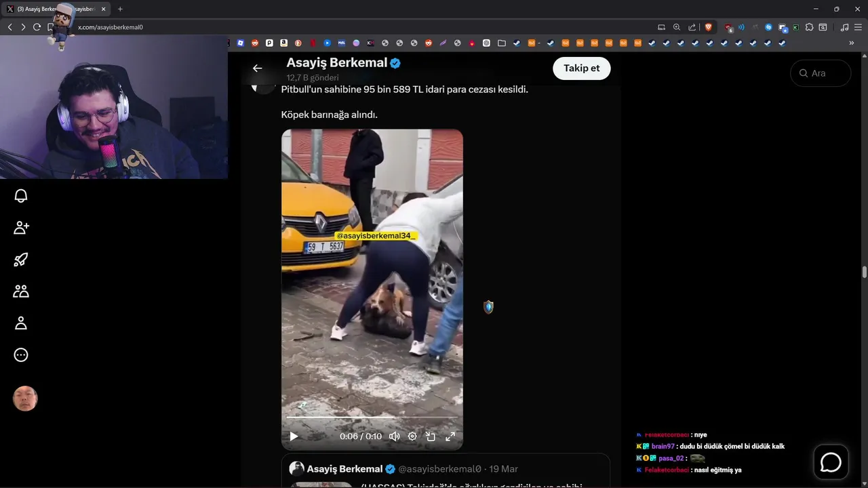The image size is (868, 488).
Task: Click chat username brain97
Action: [663, 447]
